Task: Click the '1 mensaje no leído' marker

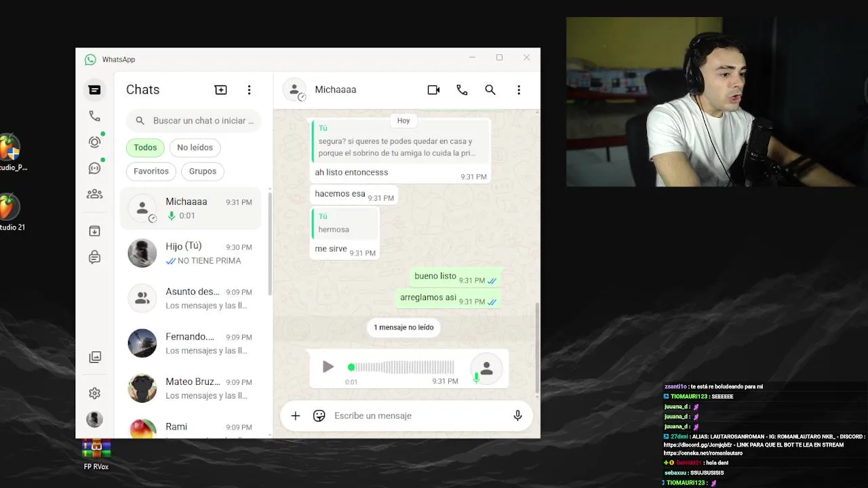Action: (x=403, y=327)
